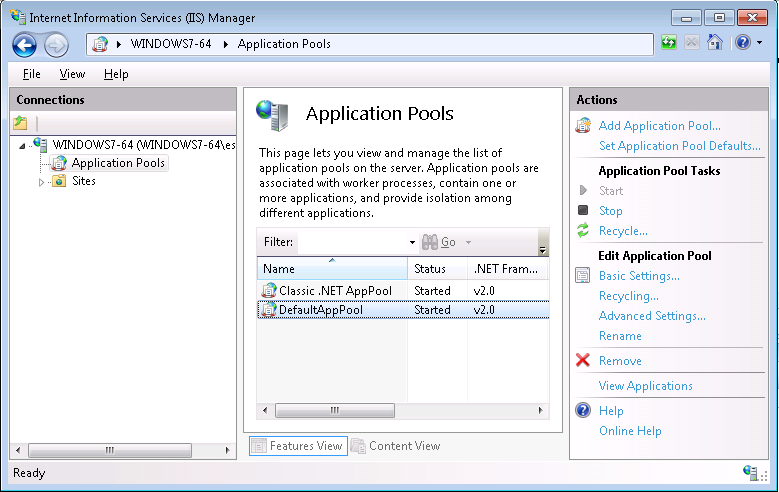Open the Help menu

click(116, 74)
